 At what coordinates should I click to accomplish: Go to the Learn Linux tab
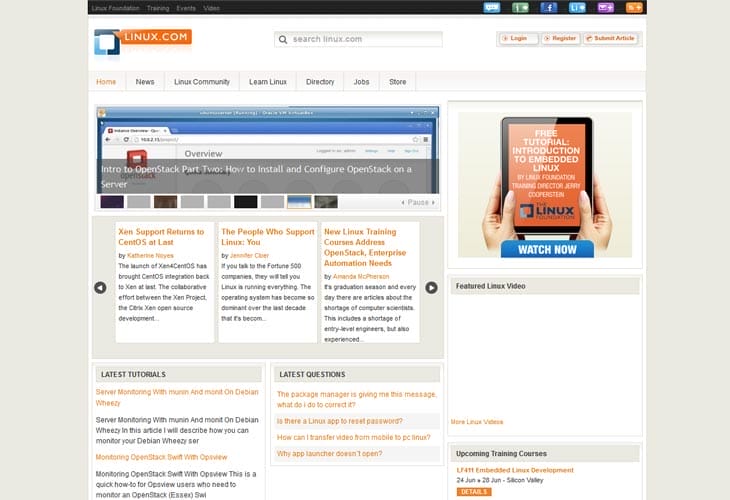tap(268, 82)
